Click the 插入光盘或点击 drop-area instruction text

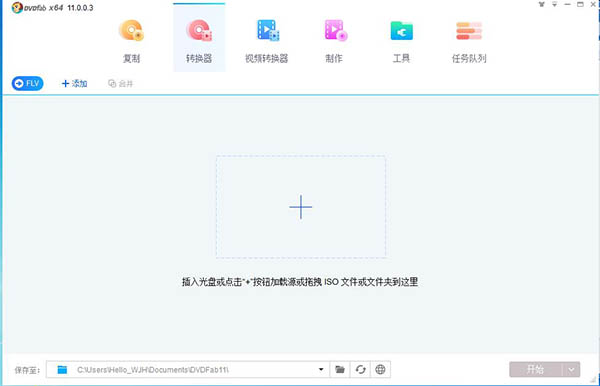coord(300,282)
